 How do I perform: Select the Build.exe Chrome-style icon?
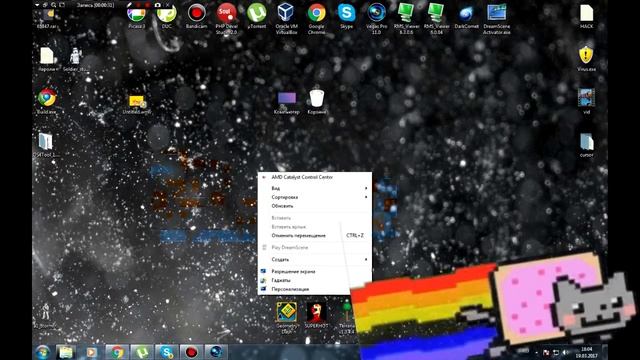(47, 100)
